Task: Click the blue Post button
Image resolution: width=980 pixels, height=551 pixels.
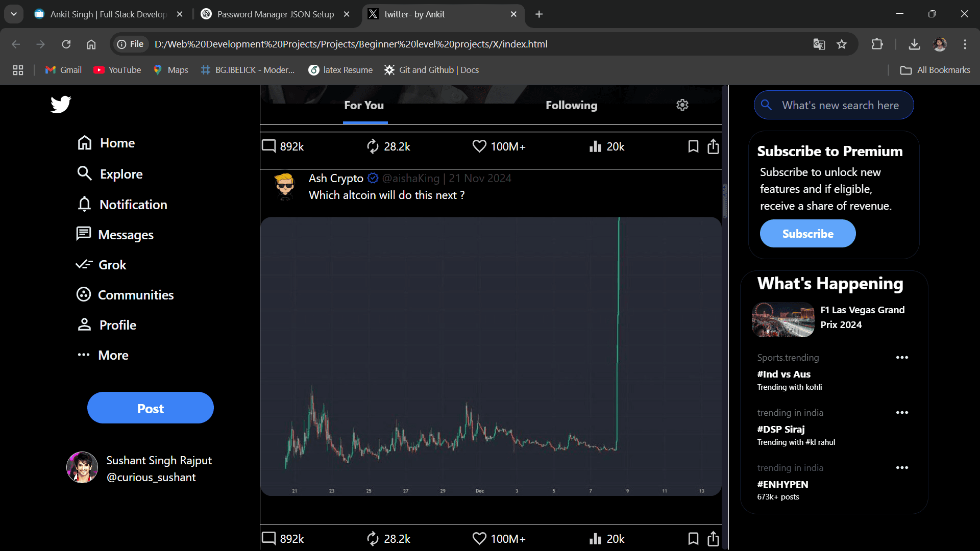Action: (x=151, y=408)
